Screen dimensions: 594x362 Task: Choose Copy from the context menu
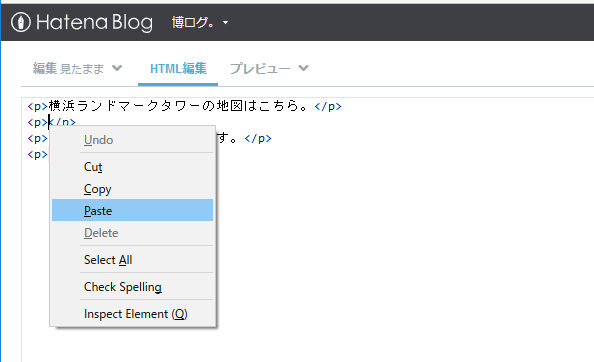click(x=133, y=189)
